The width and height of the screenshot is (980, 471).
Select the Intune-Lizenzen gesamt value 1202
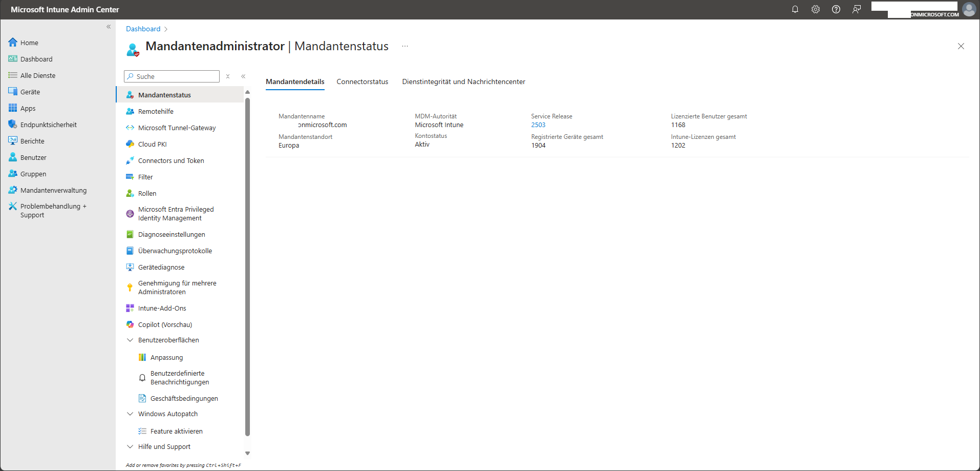point(678,145)
